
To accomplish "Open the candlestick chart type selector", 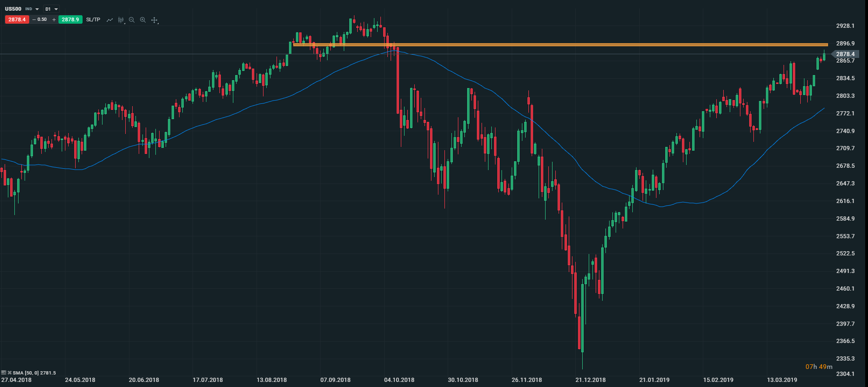I will pyautogui.click(x=121, y=20).
